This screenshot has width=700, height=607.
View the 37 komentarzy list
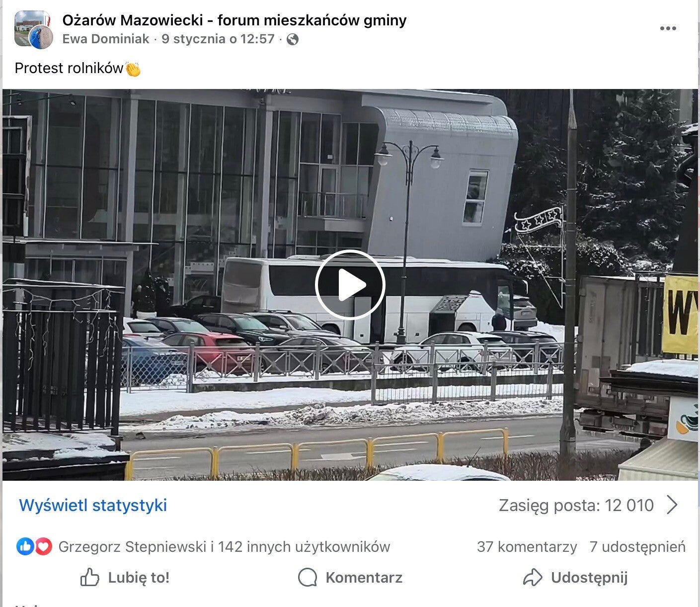(x=527, y=547)
